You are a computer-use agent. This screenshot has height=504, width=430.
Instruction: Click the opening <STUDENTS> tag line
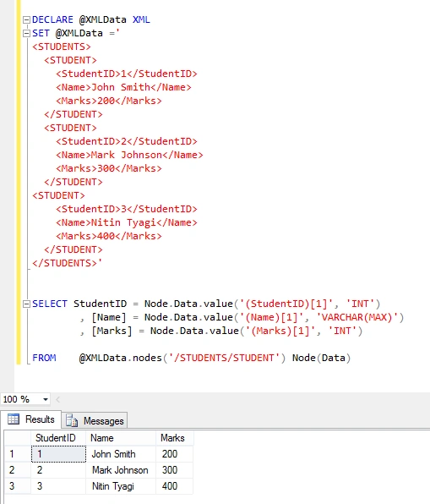[x=62, y=47]
